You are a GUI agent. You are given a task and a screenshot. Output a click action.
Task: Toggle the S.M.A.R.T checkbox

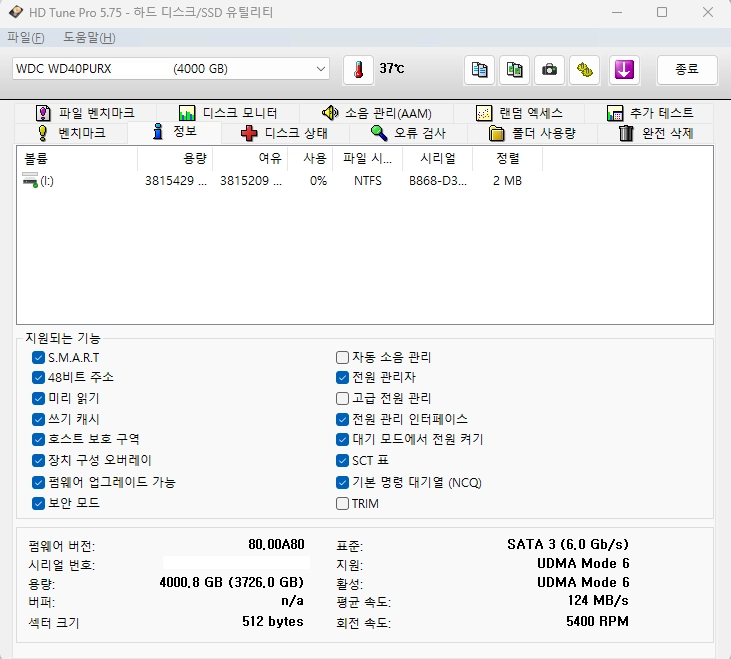(x=38, y=357)
